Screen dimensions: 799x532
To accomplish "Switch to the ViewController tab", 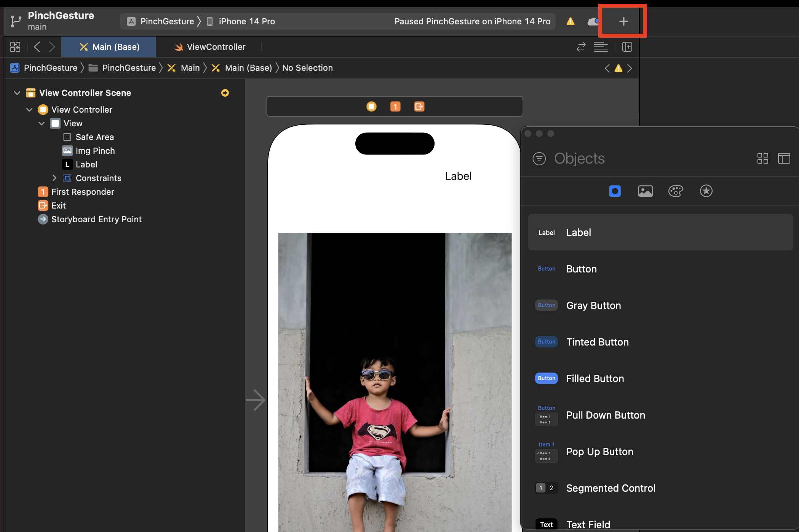I will click(x=209, y=47).
